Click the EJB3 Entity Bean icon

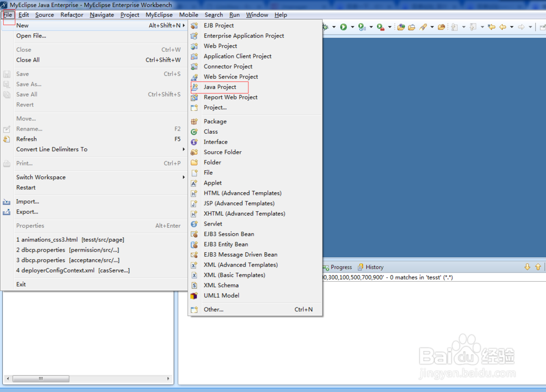point(194,245)
